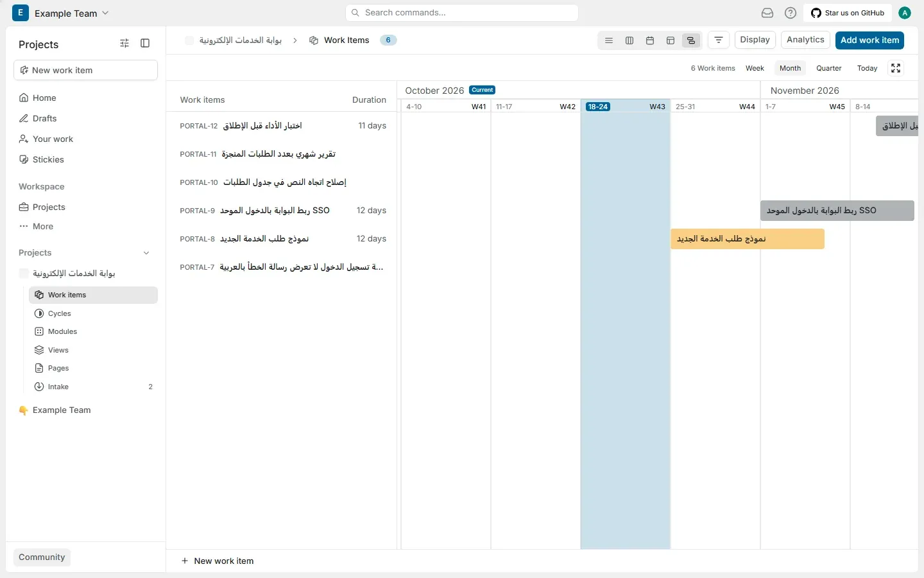Open Intake for the project
Viewport: 924px width, 578px height.
pyautogui.click(x=93, y=387)
